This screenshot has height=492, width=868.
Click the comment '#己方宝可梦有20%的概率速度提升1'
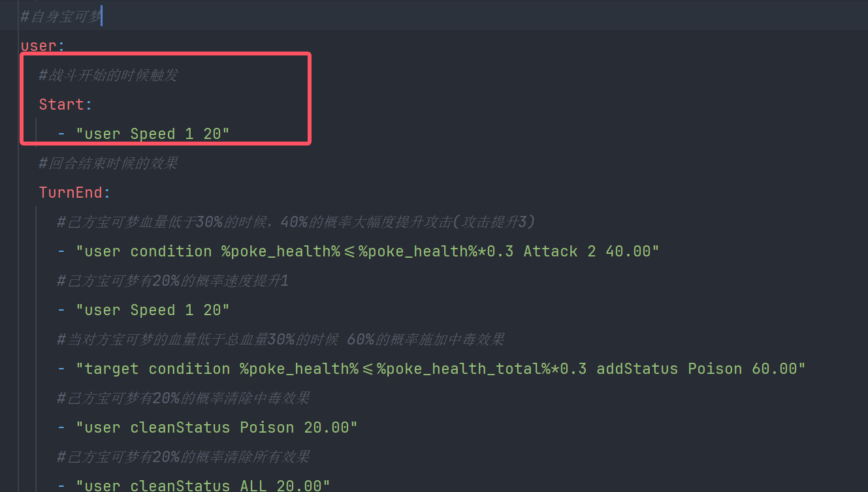point(173,281)
